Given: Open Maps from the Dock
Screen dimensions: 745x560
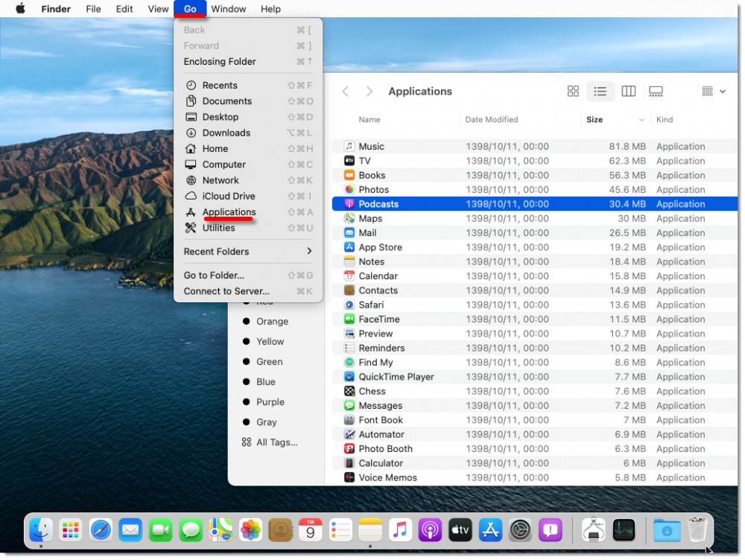Looking at the screenshot, I should tap(221, 530).
